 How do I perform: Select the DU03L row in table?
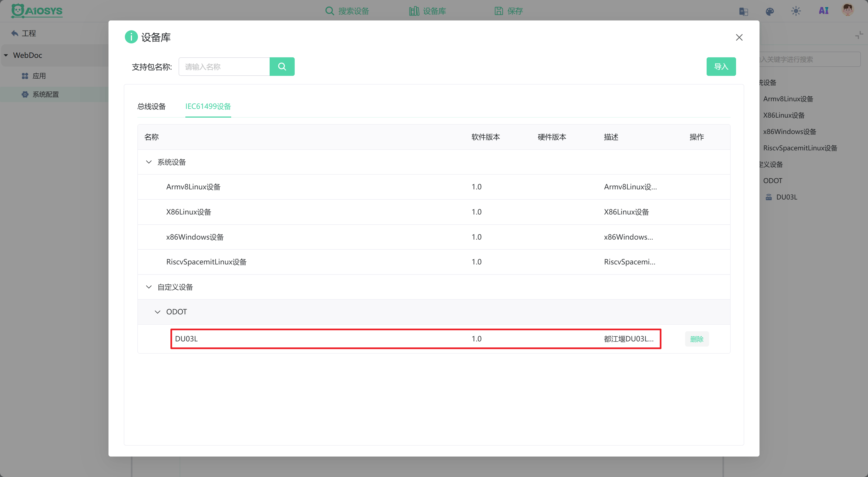(x=434, y=339)
